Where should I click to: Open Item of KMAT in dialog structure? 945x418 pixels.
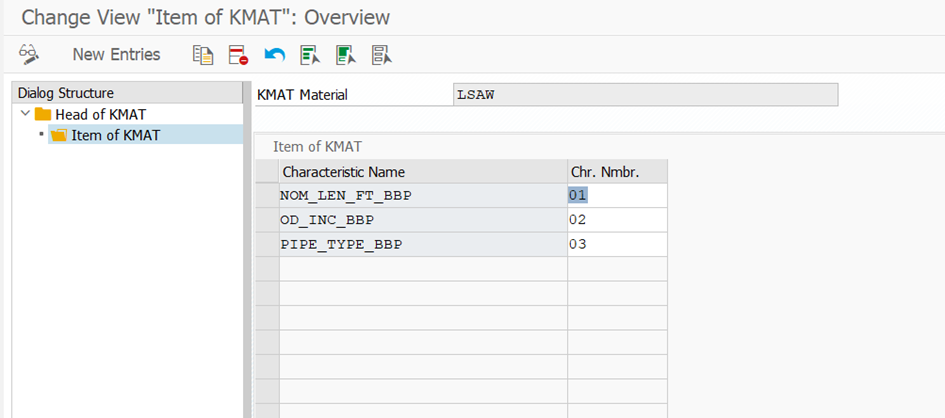(x=115, y=135)
